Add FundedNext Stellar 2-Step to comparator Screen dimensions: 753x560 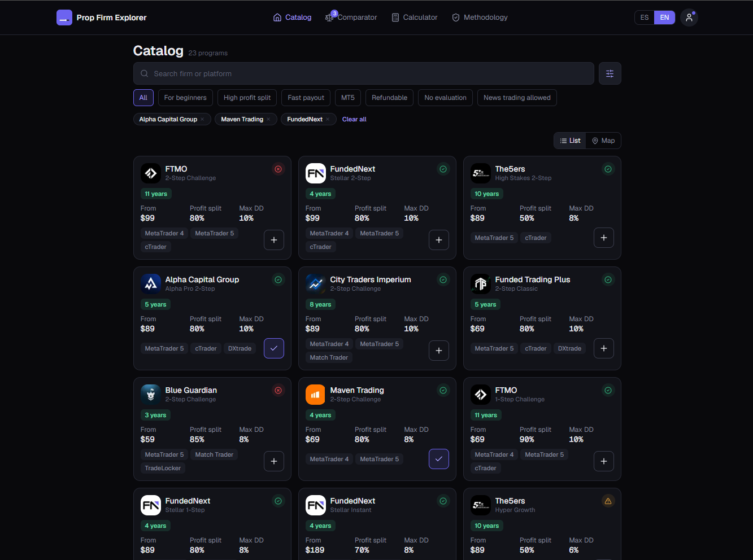point(439,240)
